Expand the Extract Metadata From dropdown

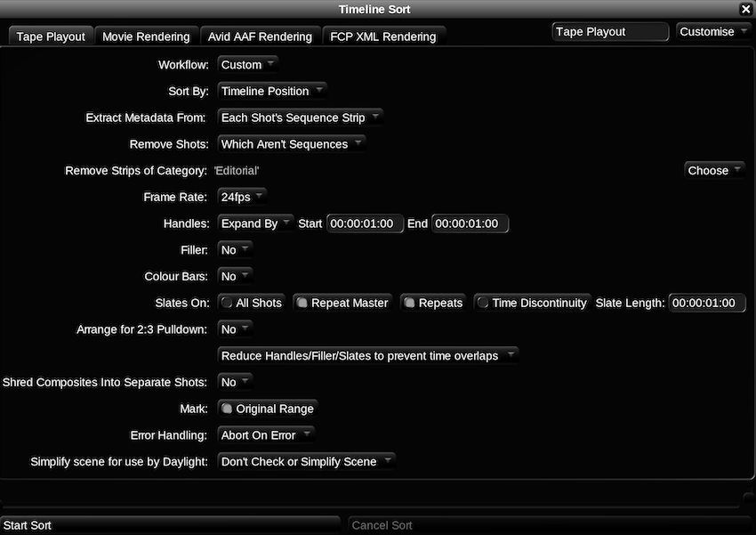pyautogui.click(x=300, y=118)
